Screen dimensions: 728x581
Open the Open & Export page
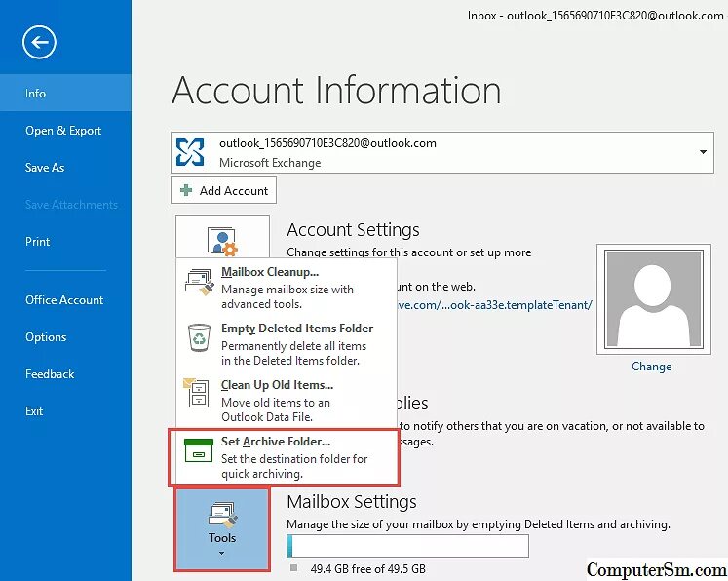click(65, 131)
